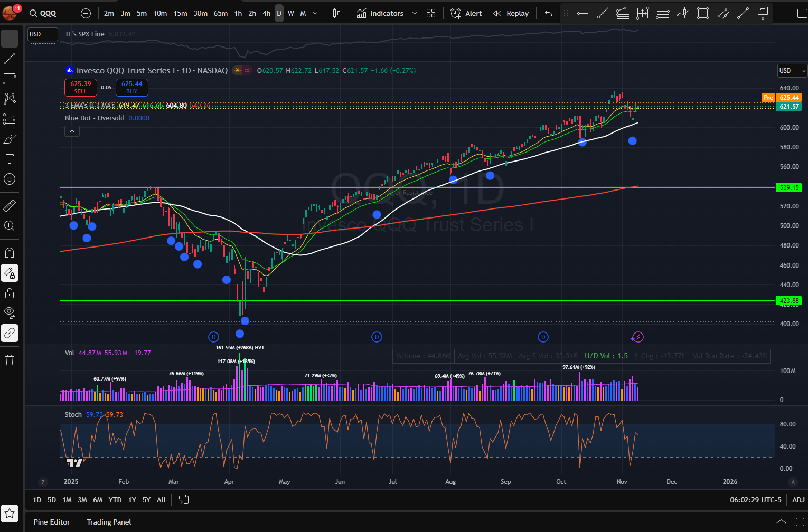The height and width of the screenshot is (532, 808).
Task: Maximize the bottom panel
Action: (800, 522)
